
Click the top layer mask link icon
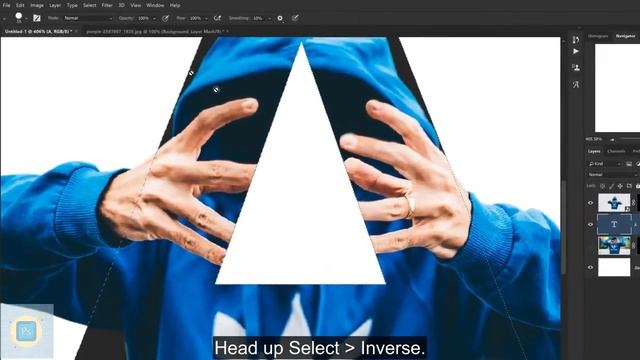click(634, 203)
